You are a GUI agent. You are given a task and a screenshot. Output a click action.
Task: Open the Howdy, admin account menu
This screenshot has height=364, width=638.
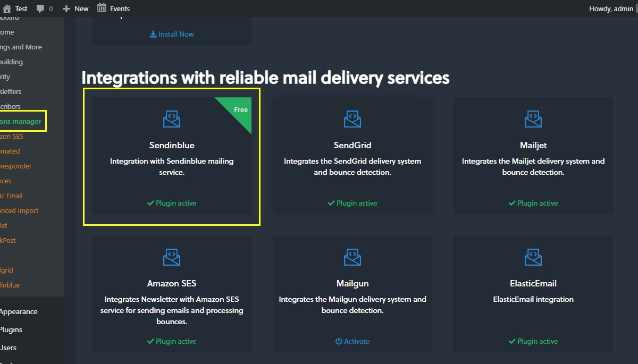click(611, 9)
